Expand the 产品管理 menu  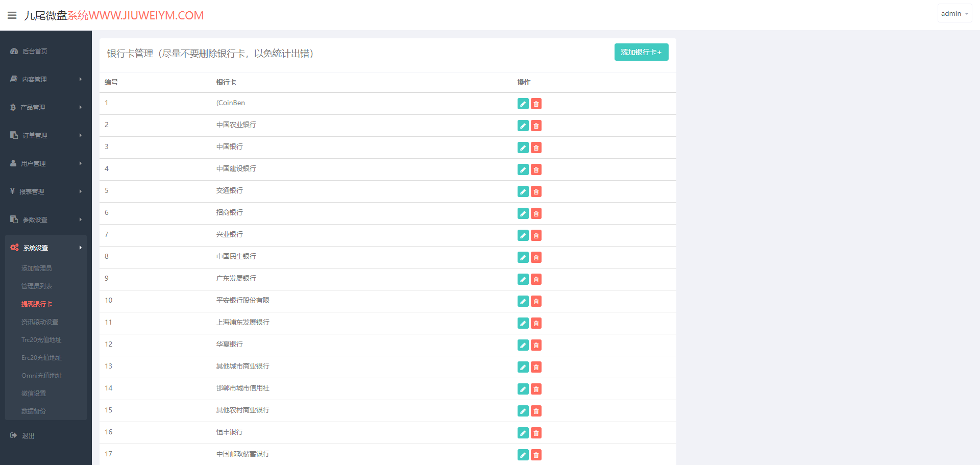[46, 107]
